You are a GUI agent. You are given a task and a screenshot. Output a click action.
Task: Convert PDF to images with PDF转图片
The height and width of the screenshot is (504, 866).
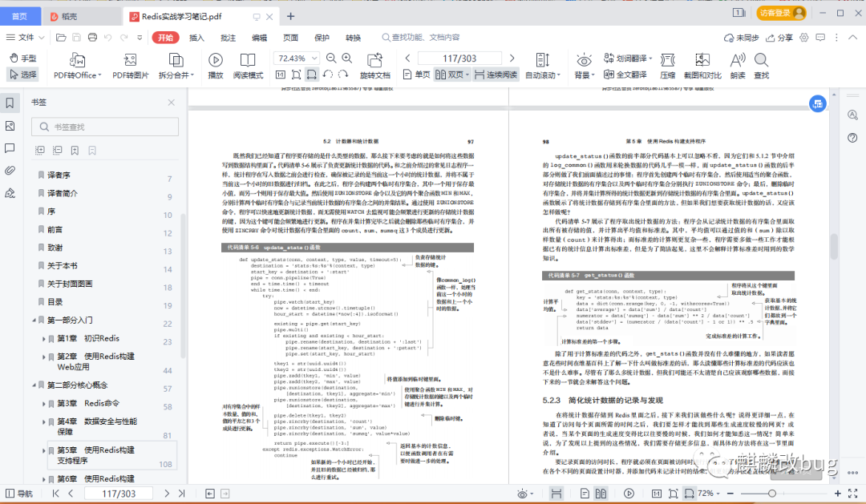point(131,67)
